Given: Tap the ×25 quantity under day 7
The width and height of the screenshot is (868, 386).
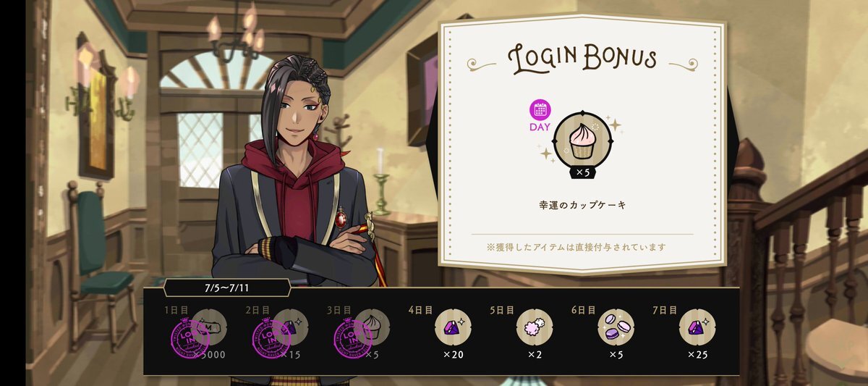Looking at the screenshot, I should [697, 355].
